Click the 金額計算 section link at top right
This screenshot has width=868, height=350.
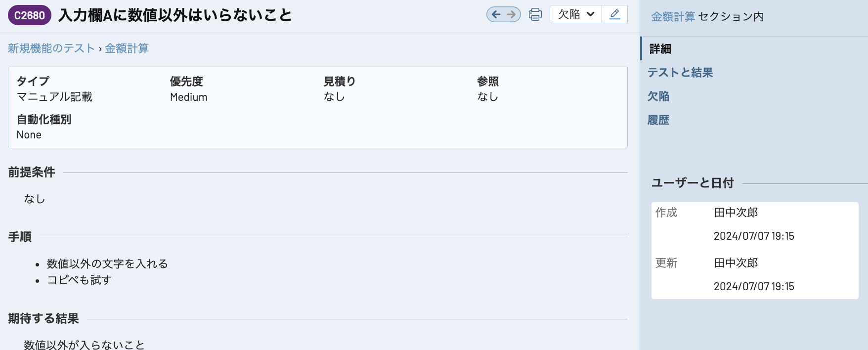tap(673, 16)
